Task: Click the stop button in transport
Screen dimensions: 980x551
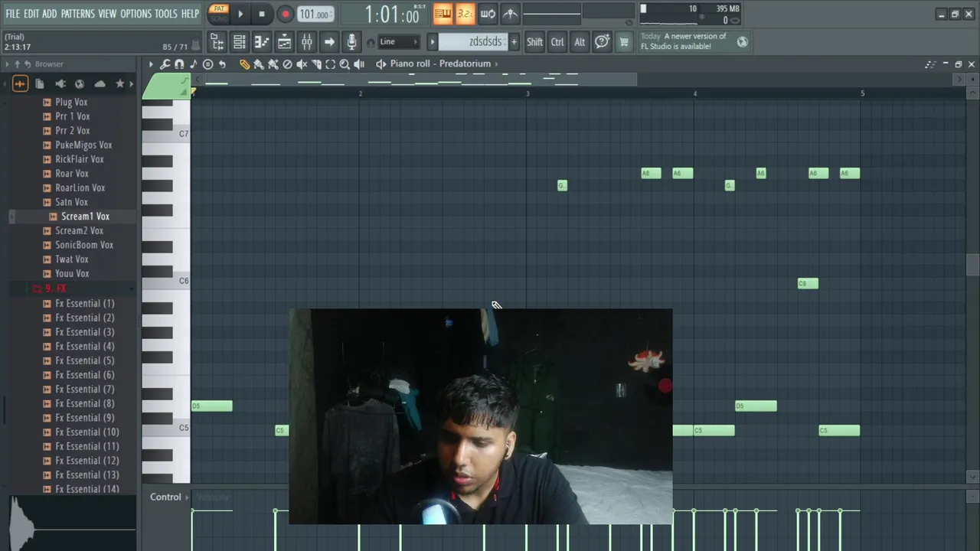Action: click(x=262, y=14)
